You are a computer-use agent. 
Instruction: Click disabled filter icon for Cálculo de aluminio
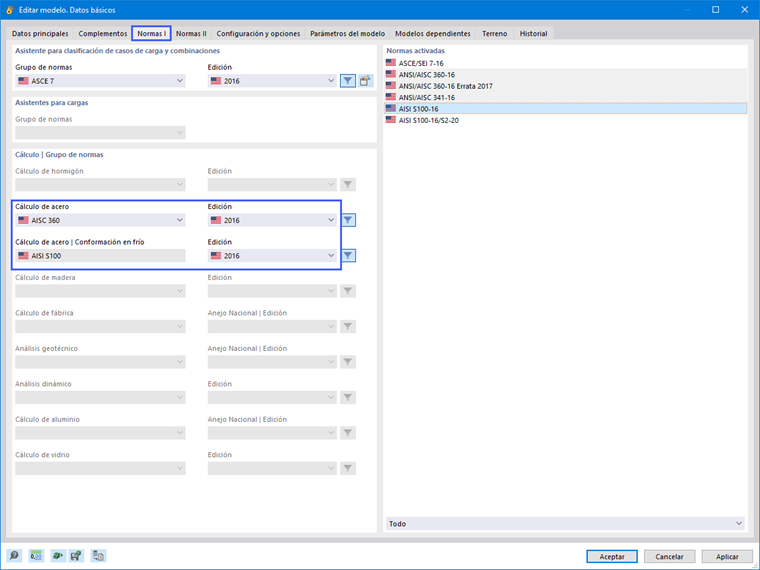348,433
